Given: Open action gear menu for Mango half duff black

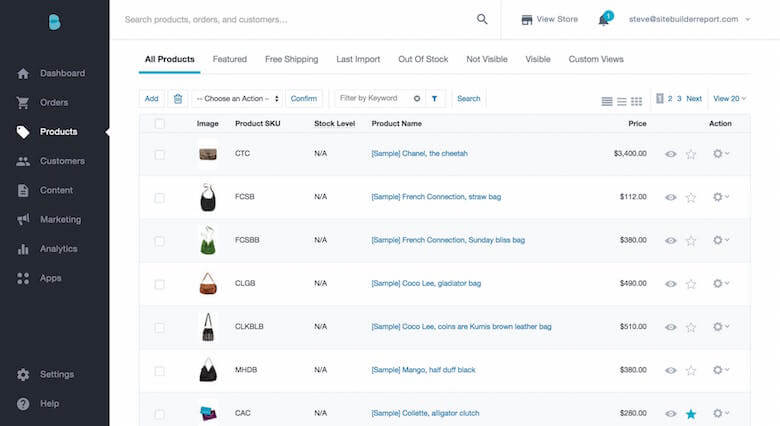Looking at the screenshot, I should point(719,370).
